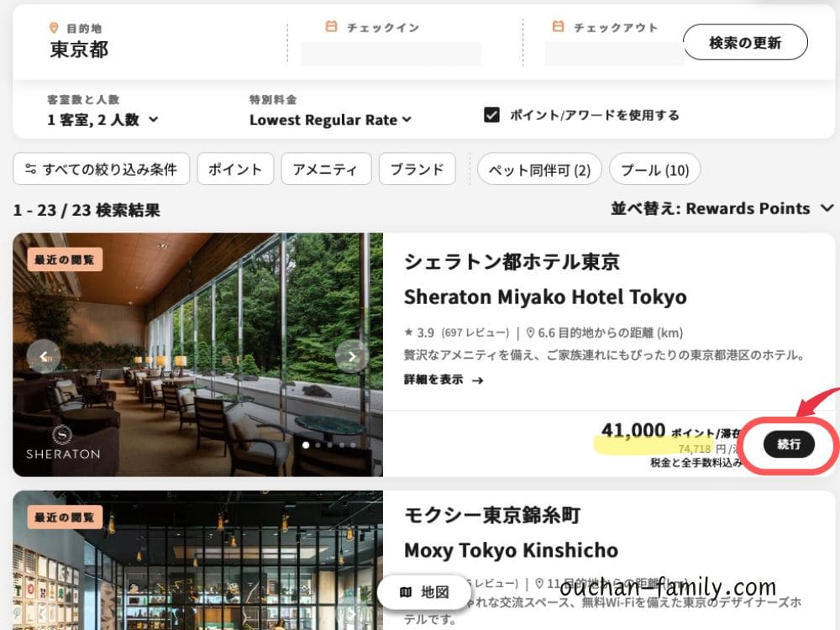The width and height of the screenshot is (840, 630).
Task: Show previous Sheraton photo
Action: pos(44,356)
